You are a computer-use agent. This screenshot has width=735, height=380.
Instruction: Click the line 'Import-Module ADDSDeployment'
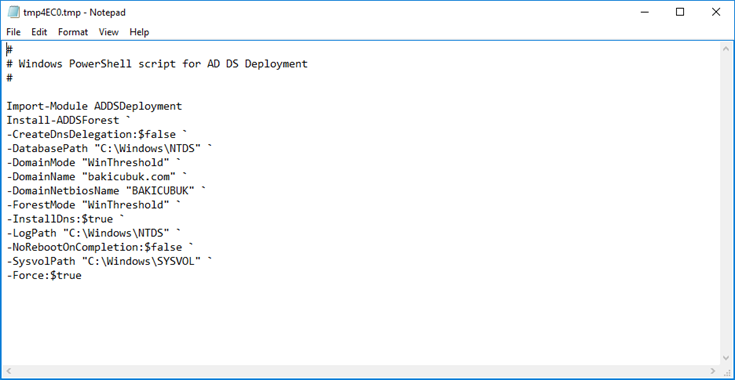94,106
